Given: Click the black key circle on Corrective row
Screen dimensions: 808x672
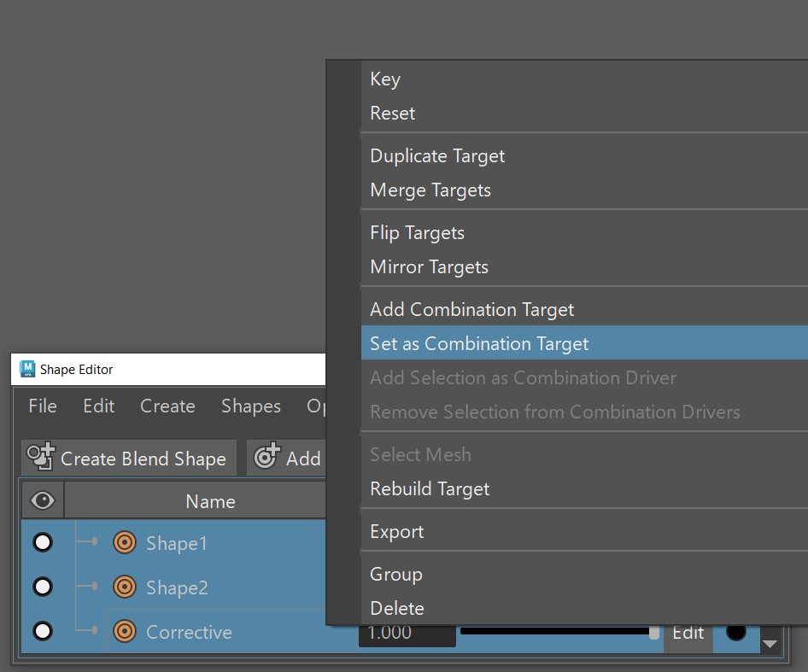Looking at the screenshot, I should pyautogui.click(x=736, y=632).
